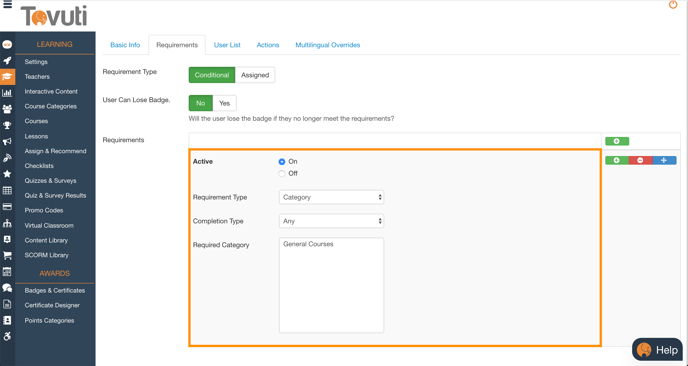The height and width of the screenshot is (366, 688).
Task: Click the ID badge icon
Action: (7, 239)
